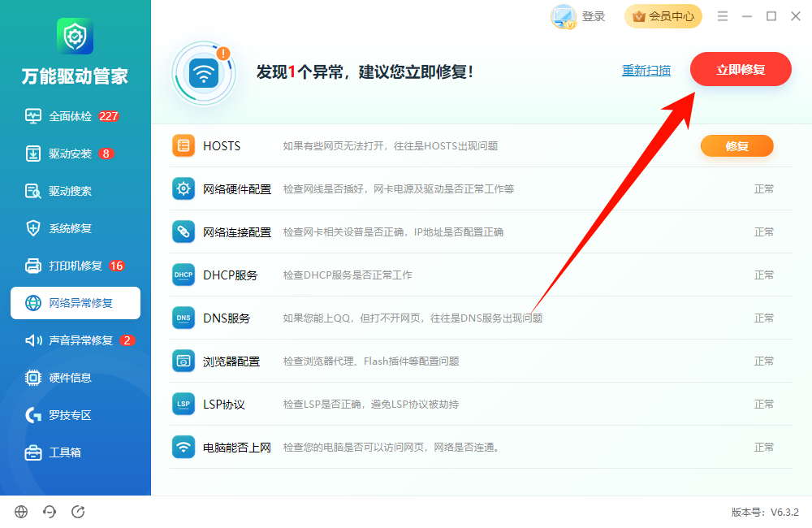Screen dimensions: 812x528
Task: Click HOSTS description 如果有些网页无法打开
Action: tap(391, 146)
